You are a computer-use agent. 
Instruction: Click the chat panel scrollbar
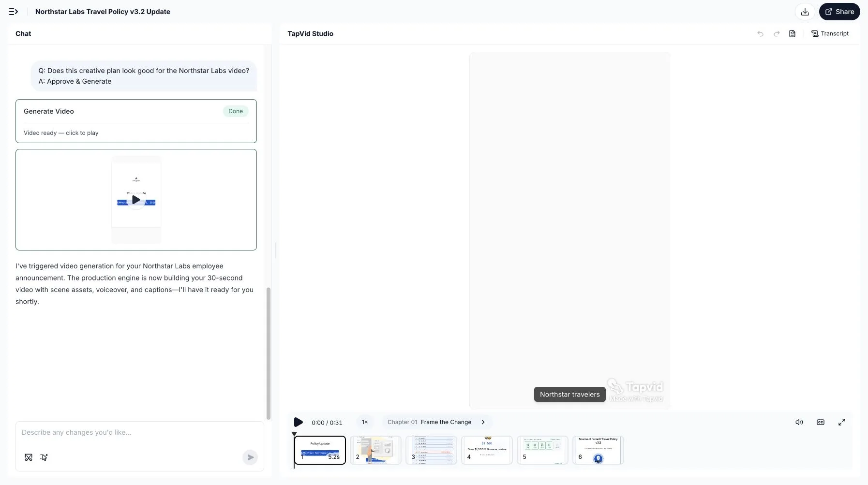coord(269,353)
